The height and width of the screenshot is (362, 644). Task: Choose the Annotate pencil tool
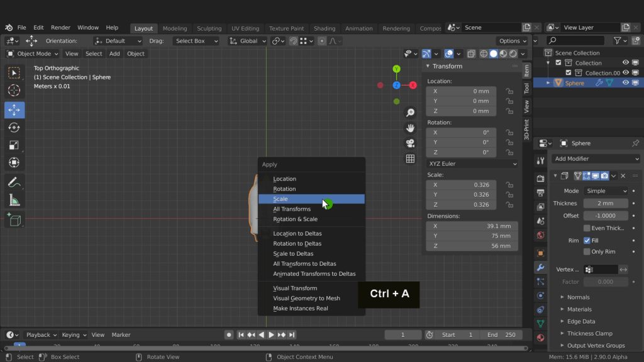(14, 182)
